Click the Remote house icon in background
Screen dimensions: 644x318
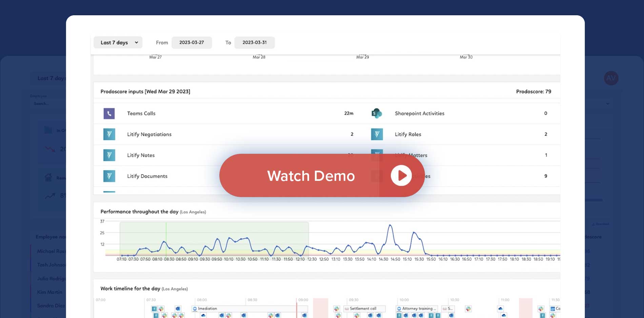48,177
